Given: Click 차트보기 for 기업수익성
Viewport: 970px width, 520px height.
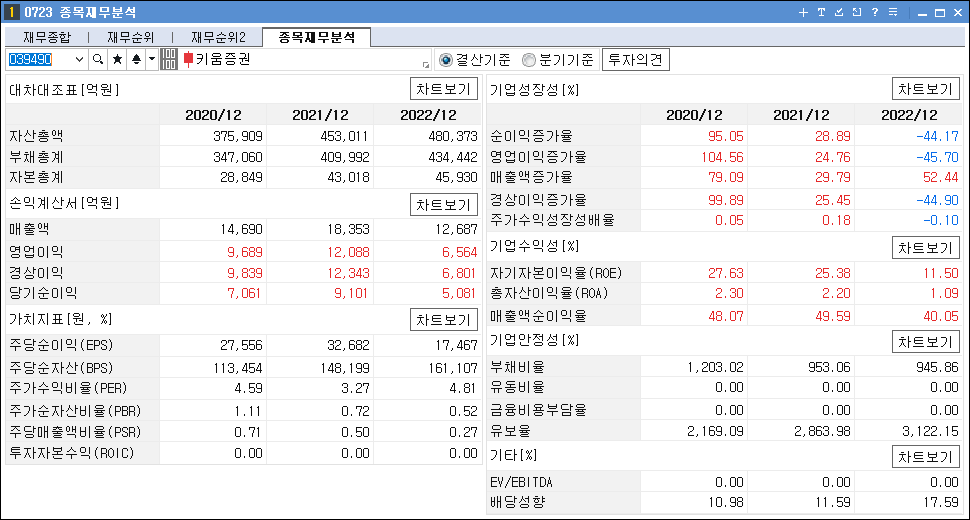Looking at the screenshot, I should (x=925, y=248).
